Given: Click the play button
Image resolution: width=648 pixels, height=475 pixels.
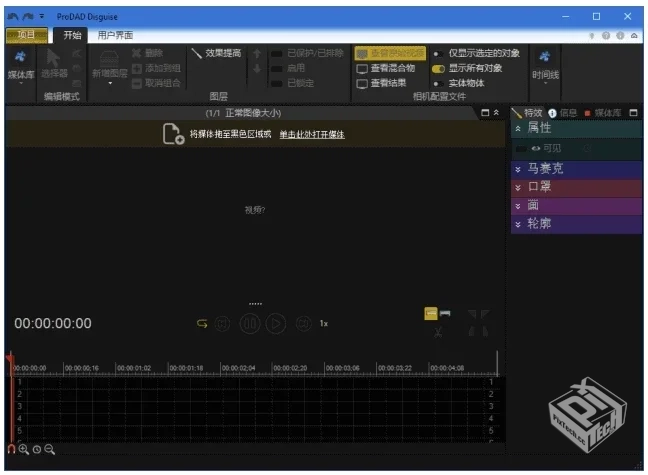Looking at the screenshot, I should (x=276, y=323).
